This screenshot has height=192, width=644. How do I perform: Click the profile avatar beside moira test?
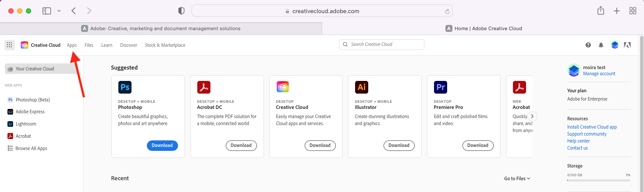[573, 70]
